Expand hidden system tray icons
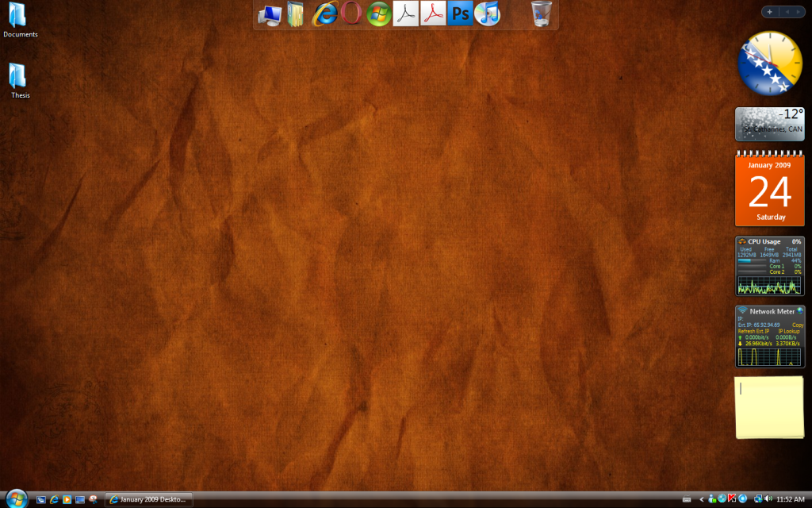This screenshot has width=812, height=508. click(x=701, y=500)
